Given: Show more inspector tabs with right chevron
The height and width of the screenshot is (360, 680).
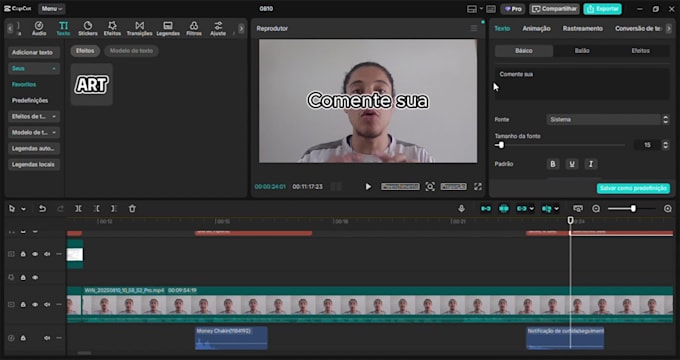Looking at the screenshot, I should (x=668, y=28).
